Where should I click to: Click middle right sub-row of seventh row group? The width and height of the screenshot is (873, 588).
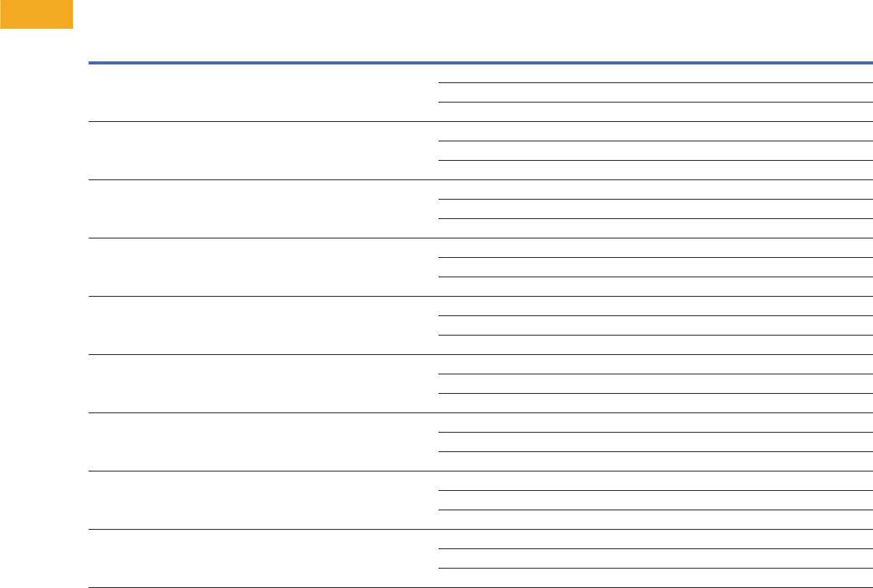[x=655, y=442]
